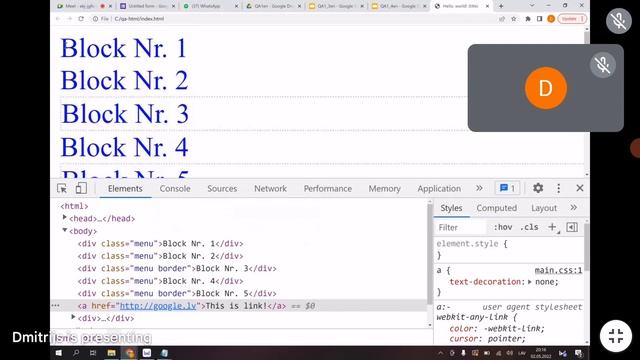Open the Windows Start button
Image resolution: width=640 pixels, height=360 pixels.
pyautogui.click(x=59, y=353)
